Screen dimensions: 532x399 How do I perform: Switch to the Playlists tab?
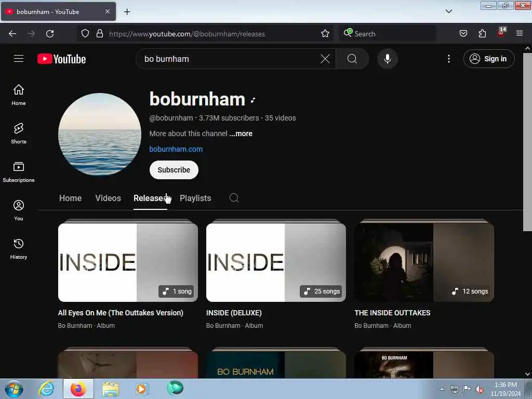pos(195,198)
